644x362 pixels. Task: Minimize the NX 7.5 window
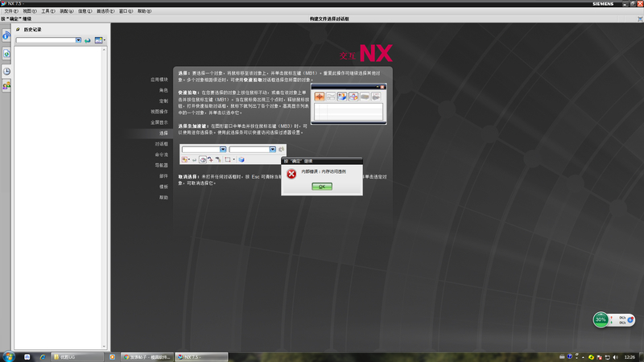(x=625, y=3)
